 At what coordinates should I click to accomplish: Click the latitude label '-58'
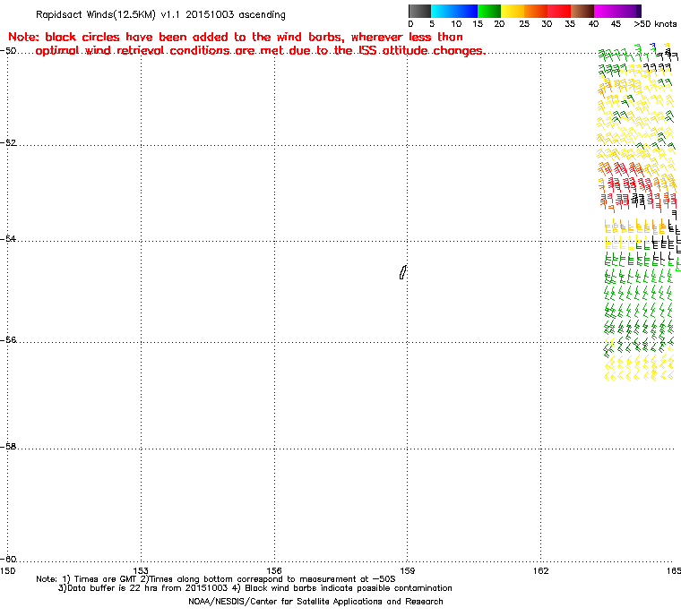click(x=8, y=446)
